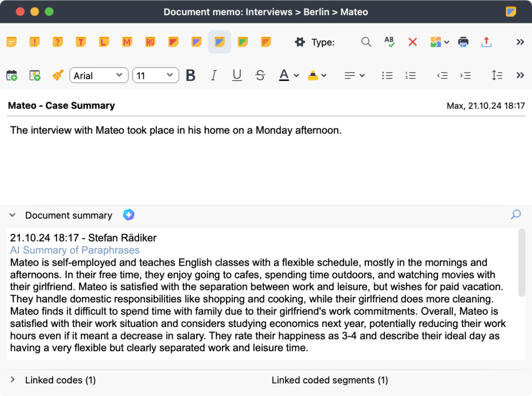
Task: Open the Linked coded segments (1) section
Action: click(329, 380)
